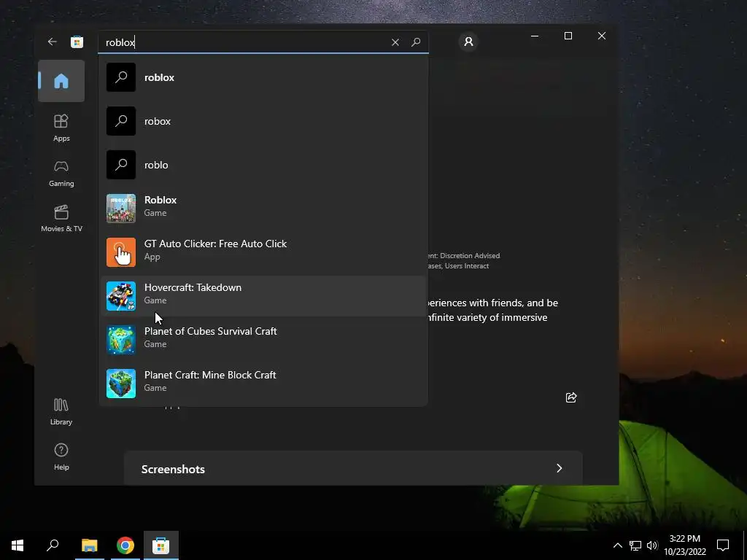Open the Home tab in sidebar
747x560 pixels.
pos(61,81)
